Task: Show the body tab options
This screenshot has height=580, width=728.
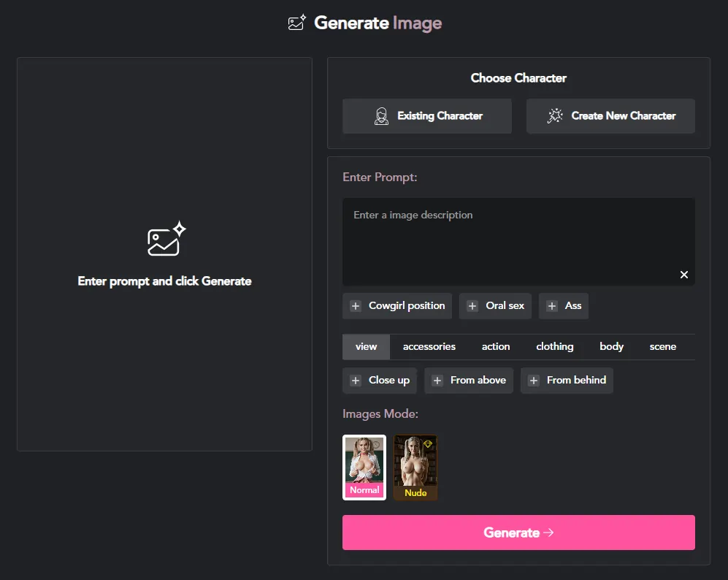Action: [x=611, y=346]
